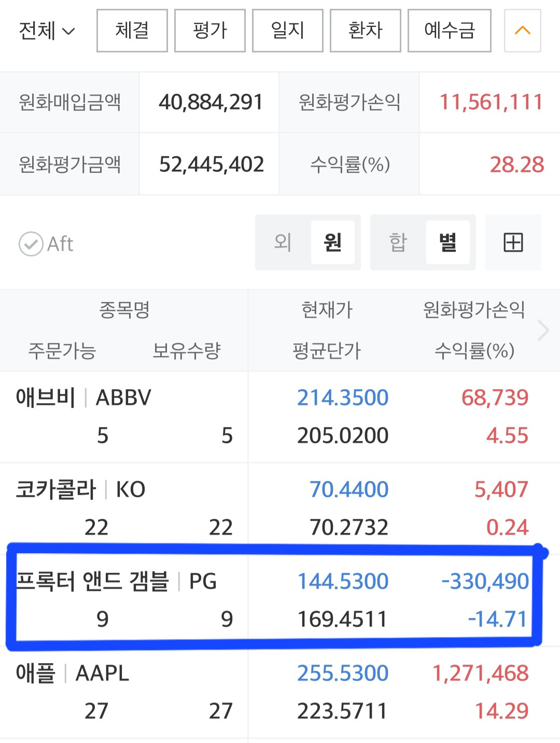Click 주문가능 column header
The image size is (560, 743).
pos(62,351)
